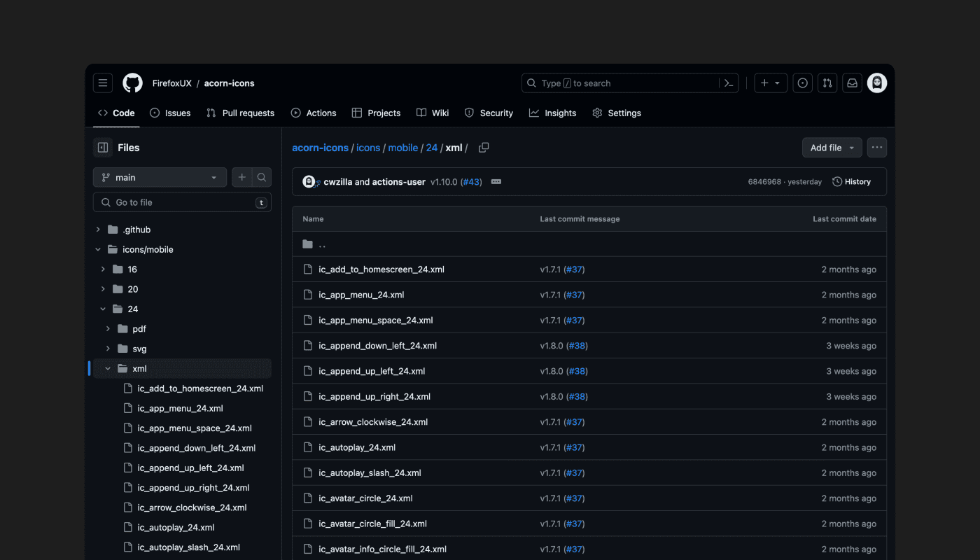Collapse the icons/mobile folder chevron
Viewport: 980px width, 560px height.
click(x=98, y=249)
